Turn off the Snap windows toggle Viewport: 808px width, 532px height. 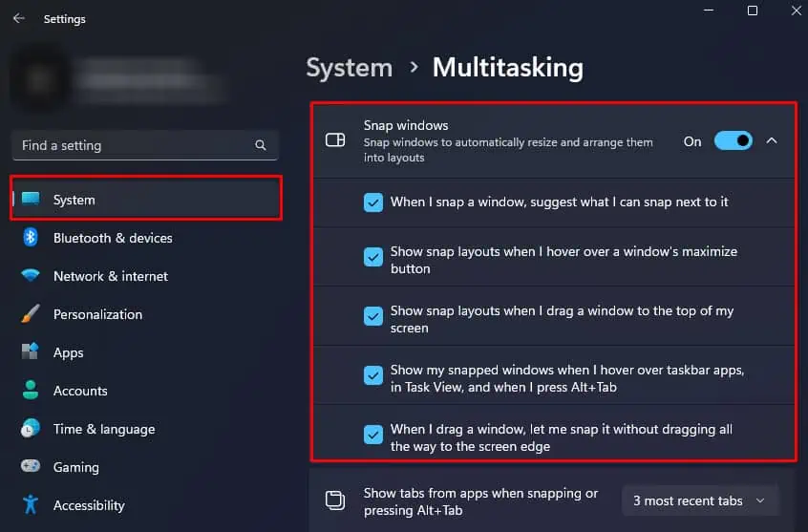pyautogui.click(x=733, y=140)
